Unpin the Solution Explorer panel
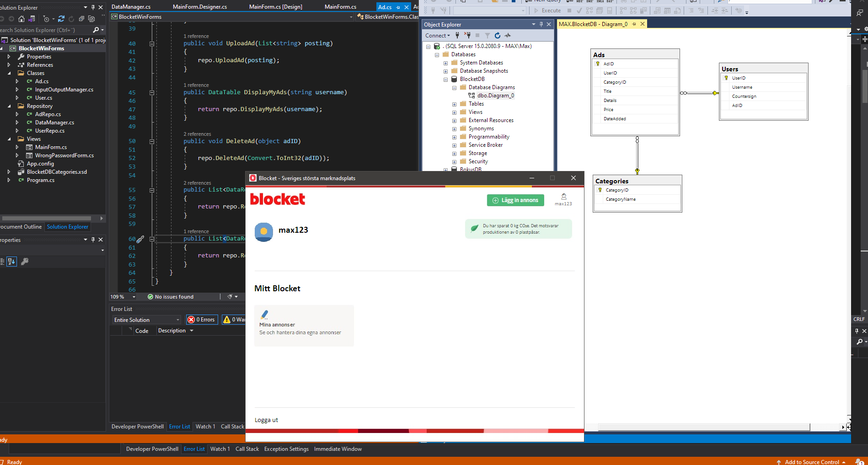Viewport: 868px width, 465px height. pyautogui.click(x=93, y=7)
